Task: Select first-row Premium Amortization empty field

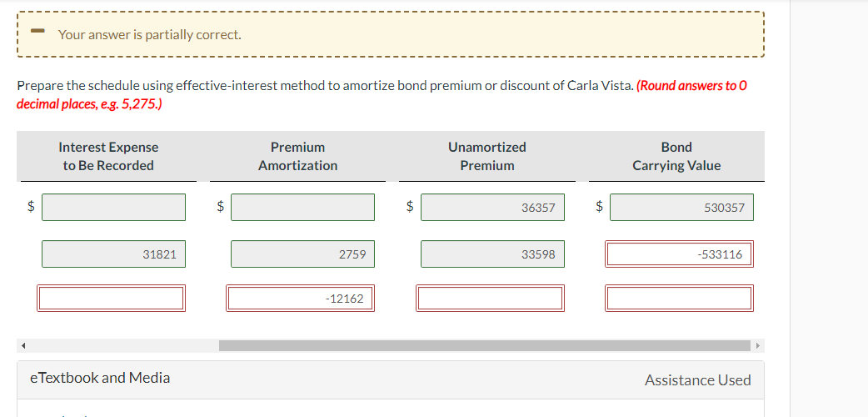Action: pos(302,208)
